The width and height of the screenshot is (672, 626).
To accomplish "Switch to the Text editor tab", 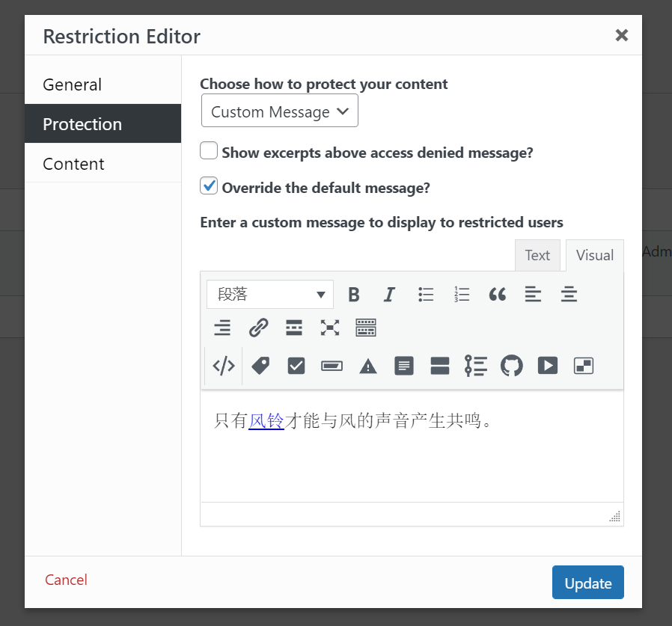I will (x=537, y=255).
